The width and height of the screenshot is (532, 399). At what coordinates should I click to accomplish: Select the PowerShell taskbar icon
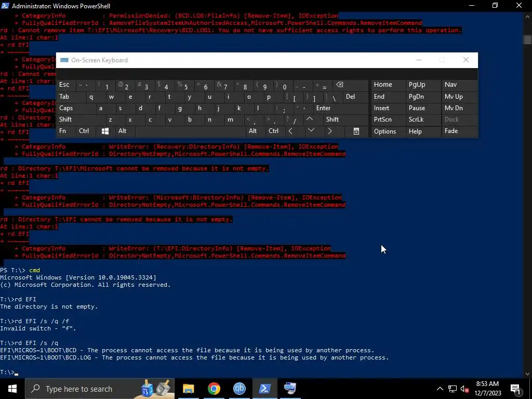[x=264, y=389]
